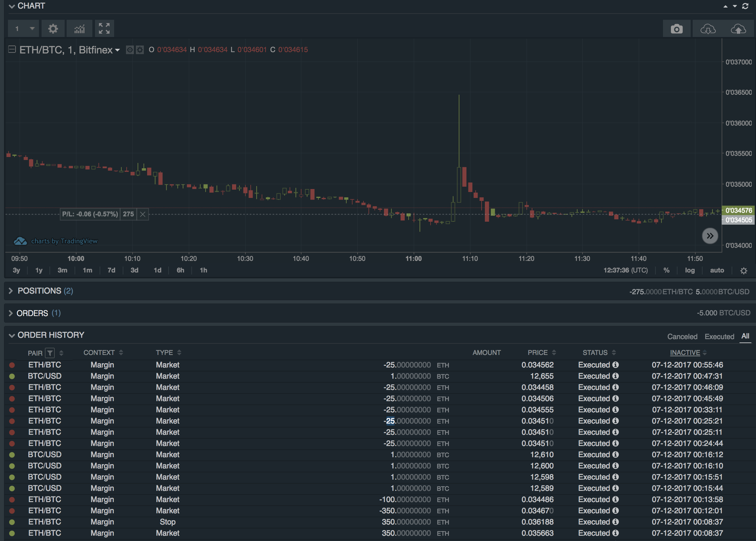Jump to latest bar using double-arrow button
Image resolution: width=756 pixels, height=541 pixels.
(x=710, y=236)
